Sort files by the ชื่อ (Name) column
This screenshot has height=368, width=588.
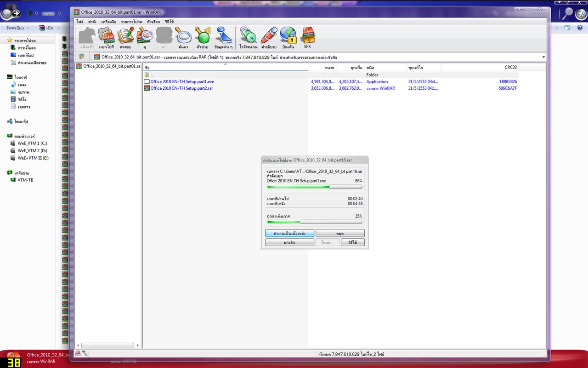(226, 68)
